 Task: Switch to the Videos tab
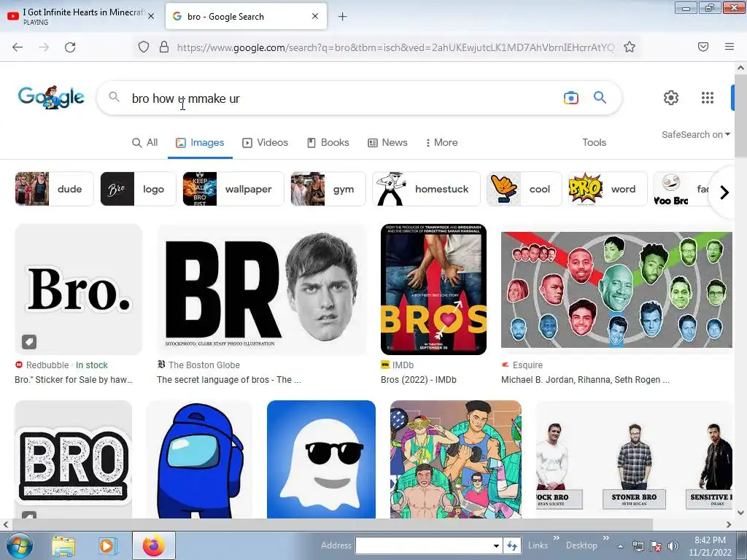point(265,142)
